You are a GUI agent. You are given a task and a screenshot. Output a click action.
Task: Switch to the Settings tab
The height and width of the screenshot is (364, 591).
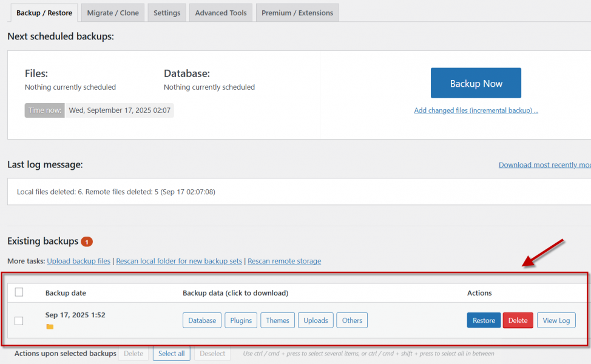[x=167, y=13]
